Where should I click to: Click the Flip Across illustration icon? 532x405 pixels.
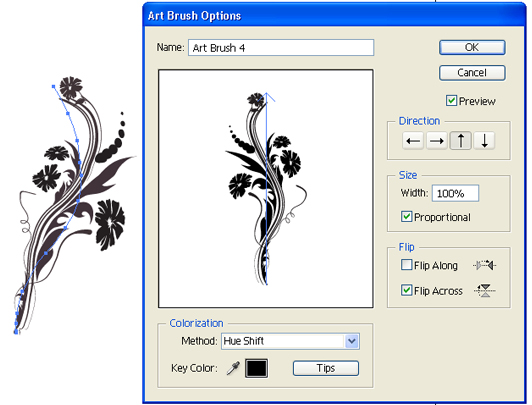click(485, 291)
